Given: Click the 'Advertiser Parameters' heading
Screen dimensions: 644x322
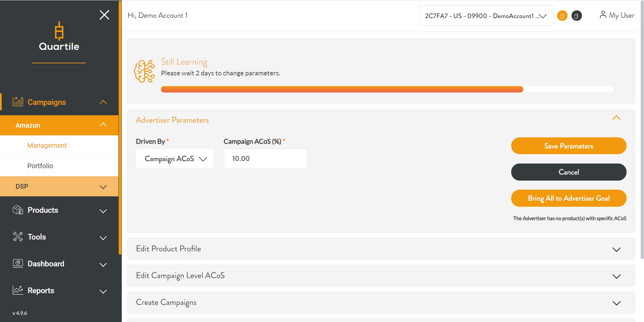Looking at the screenshot, I should [x=172, y=120].
